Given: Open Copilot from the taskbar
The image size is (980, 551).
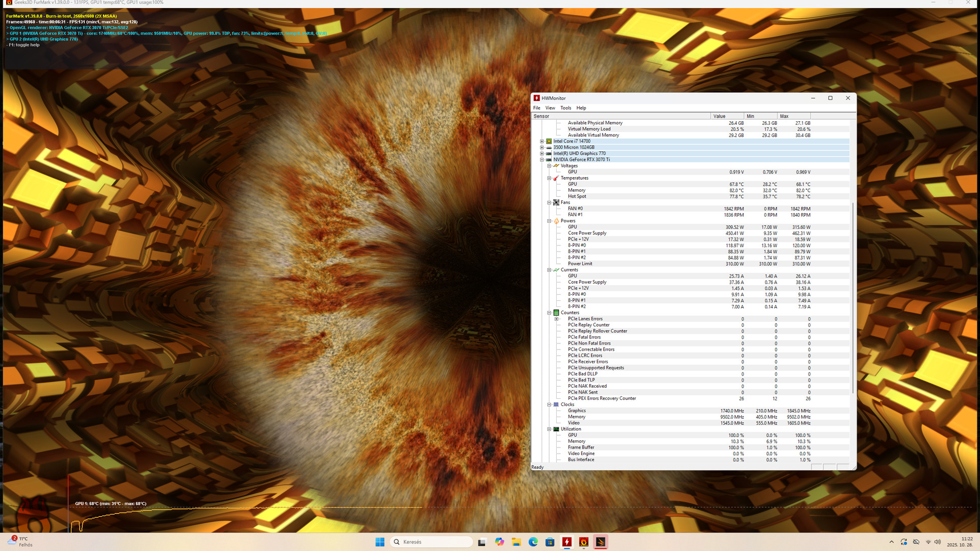Looking at the screenshot, I should (499, 542).
